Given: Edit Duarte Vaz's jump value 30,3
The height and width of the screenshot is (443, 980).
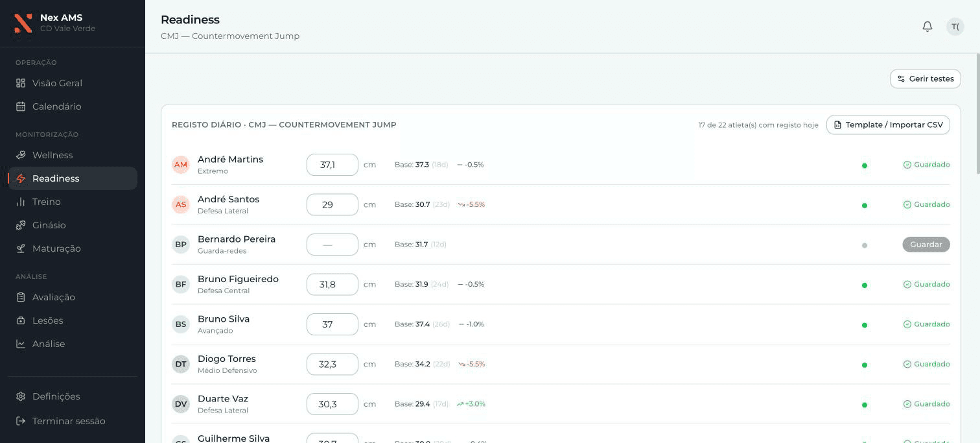Looking at the screenshot, I should (332, 404).
